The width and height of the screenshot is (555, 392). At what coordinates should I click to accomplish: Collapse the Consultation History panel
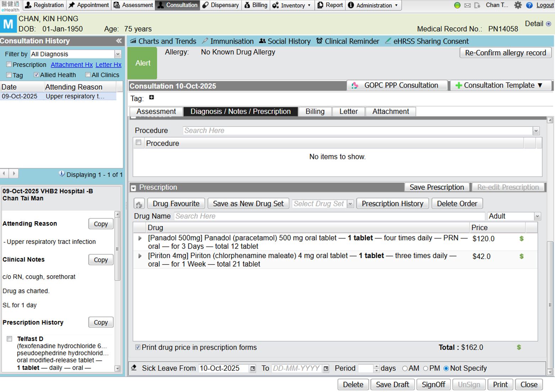point(119,41)
